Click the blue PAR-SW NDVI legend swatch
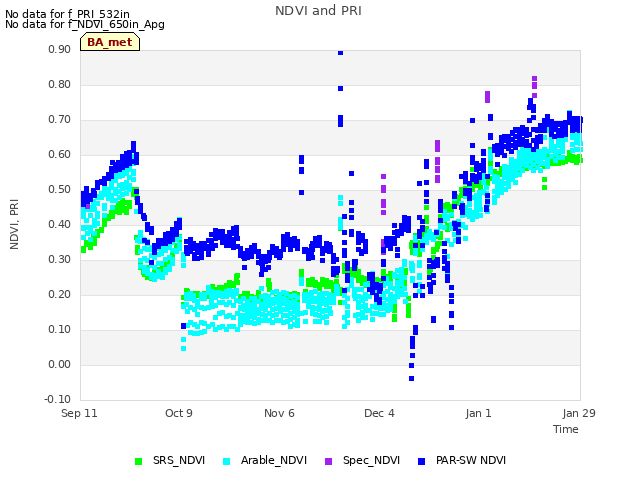 pyautogui.click(x=422, y=462)
